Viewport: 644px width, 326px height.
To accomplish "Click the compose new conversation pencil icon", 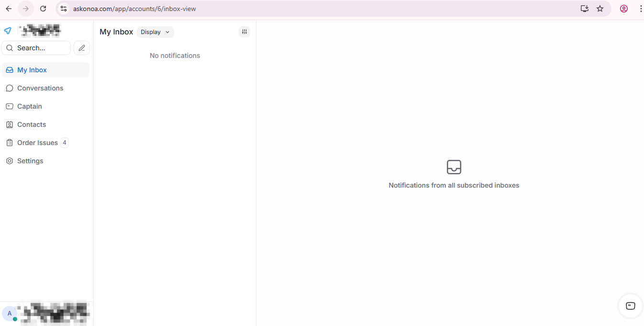I will coord(82,48).
